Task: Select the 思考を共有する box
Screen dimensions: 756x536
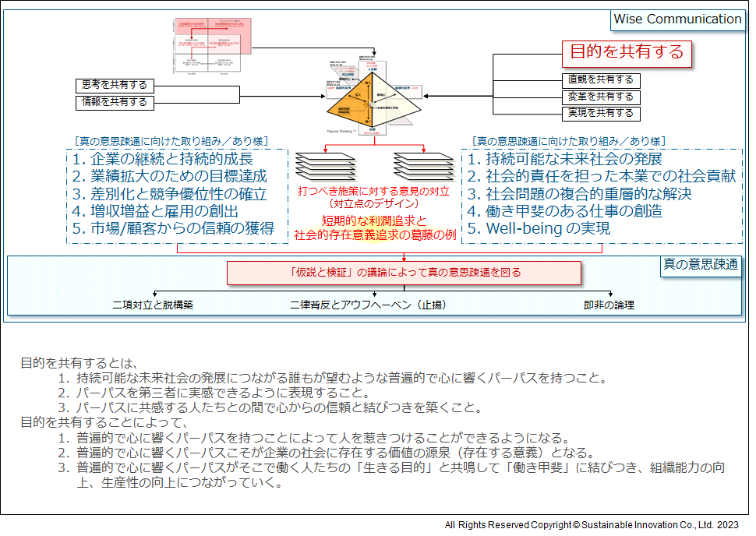Action: pos(115,85)
